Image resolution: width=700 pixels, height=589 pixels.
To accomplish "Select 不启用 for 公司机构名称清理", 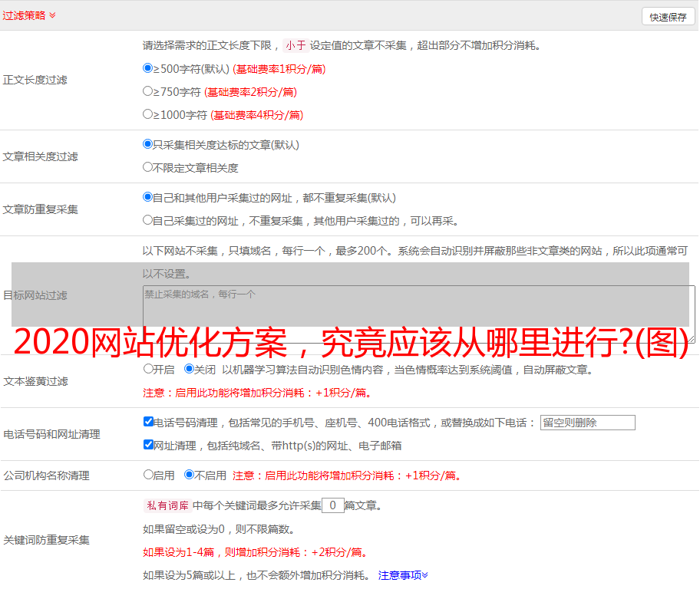I will tap(189, 475).
